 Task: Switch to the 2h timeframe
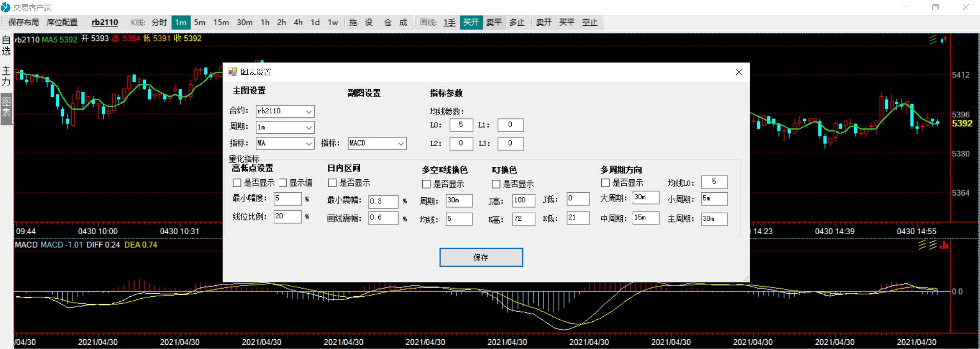click(281, 23)
